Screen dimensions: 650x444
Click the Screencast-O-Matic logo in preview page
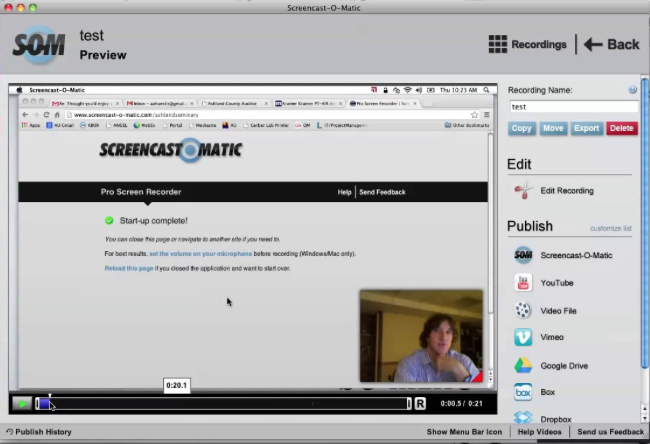171,150
